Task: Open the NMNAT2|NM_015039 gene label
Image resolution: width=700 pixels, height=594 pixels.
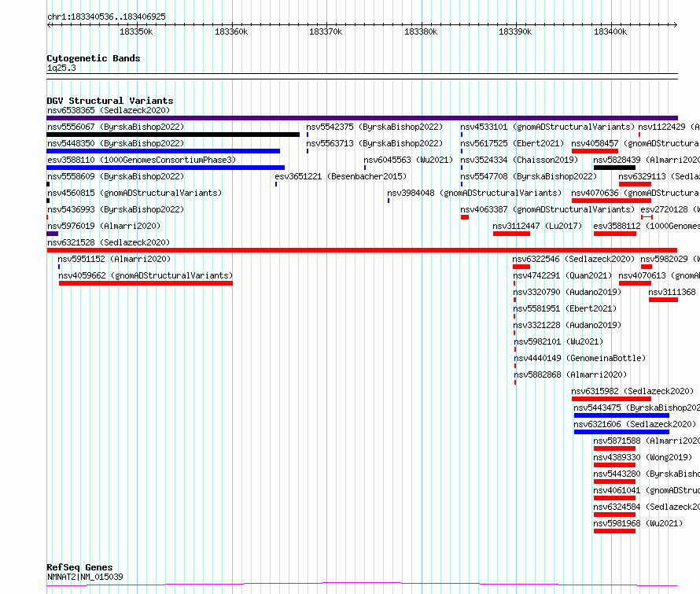Action: tap(85, 577)
